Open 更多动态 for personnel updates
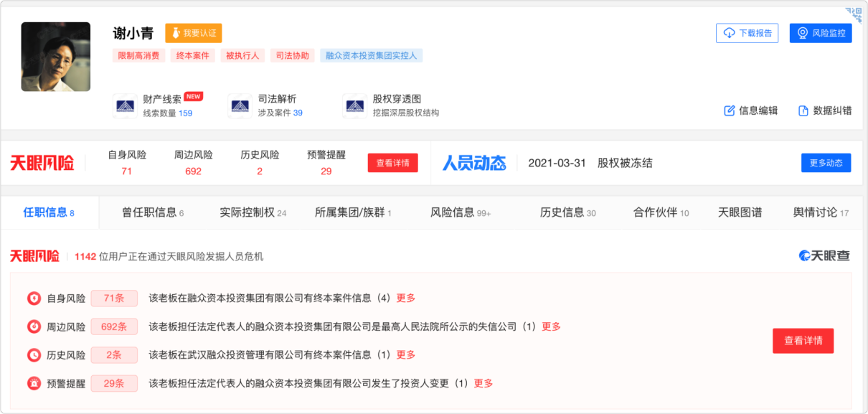The image size is (868, 414). coord(826,163)
